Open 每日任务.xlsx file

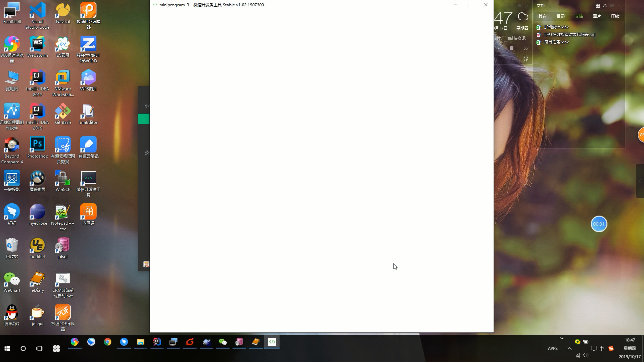556,42
